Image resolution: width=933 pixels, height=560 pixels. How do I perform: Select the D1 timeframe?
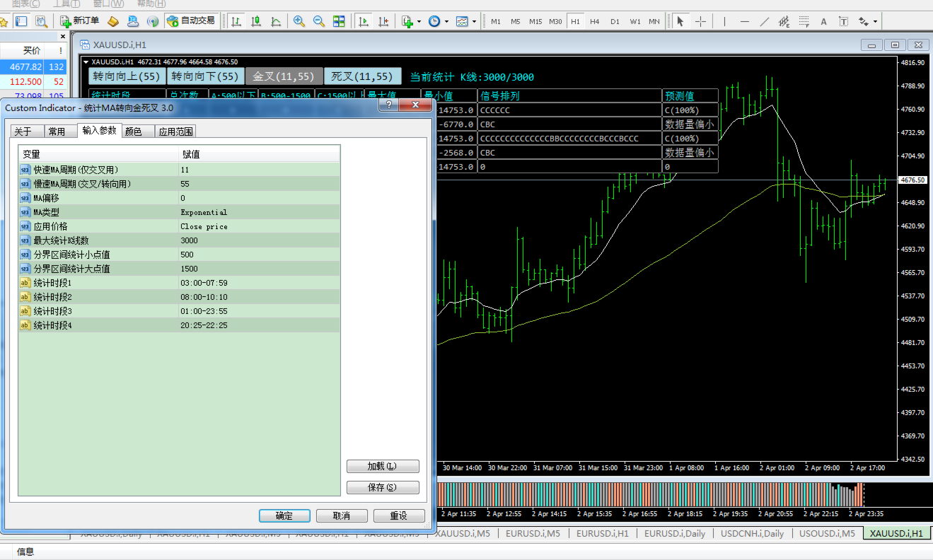pos(615,21)
